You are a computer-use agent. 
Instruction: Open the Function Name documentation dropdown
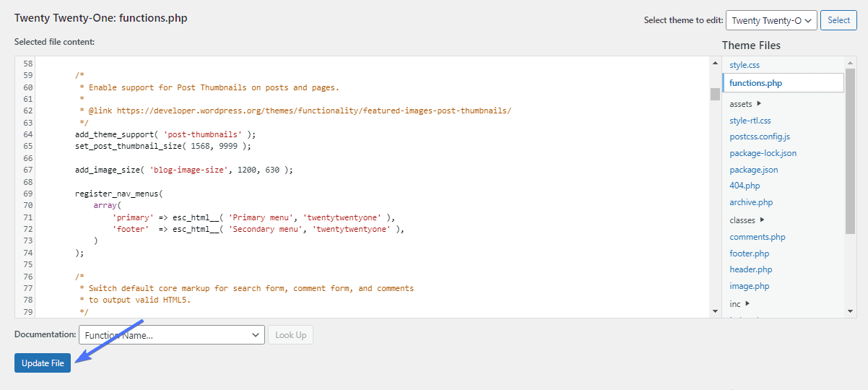pyautogui.click(x=172, y=335)
